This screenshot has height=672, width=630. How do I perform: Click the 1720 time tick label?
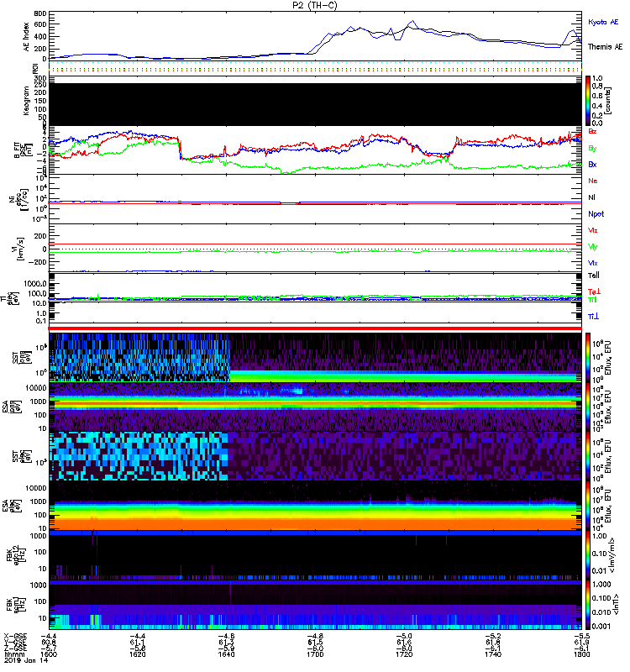[x=404, y=654]
